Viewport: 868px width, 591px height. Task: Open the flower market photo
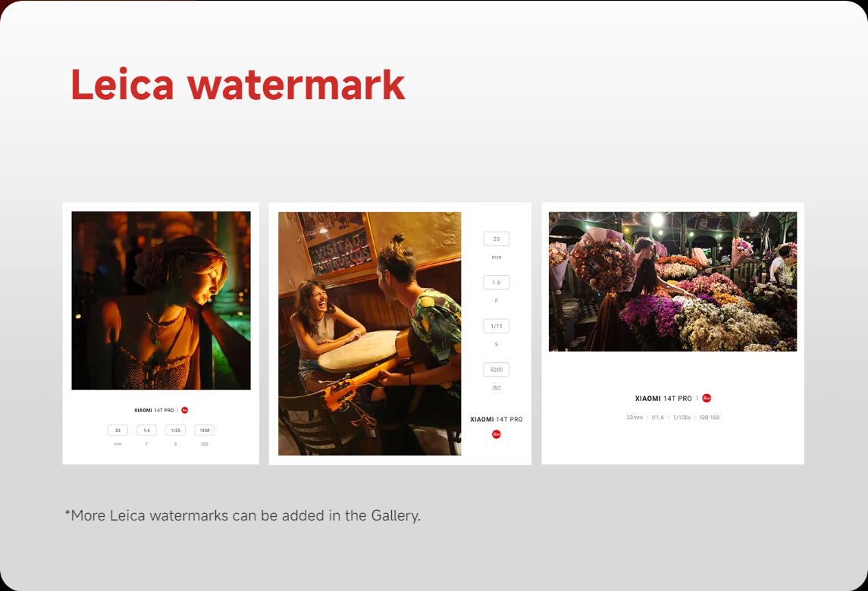[x=672, y=282]
